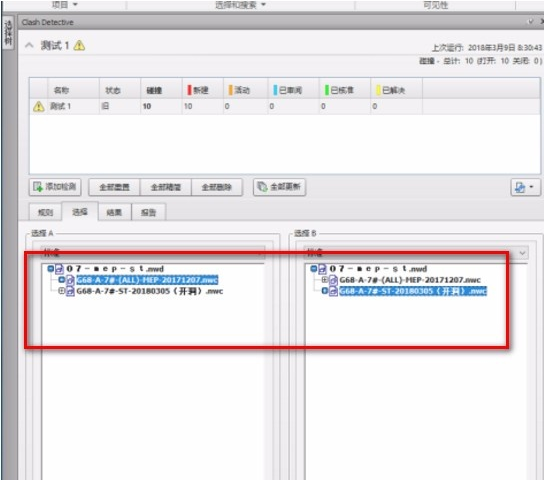This screenshot has width=548, height=480.
Task: Select G68-A-7#-ST-20180305 file in 选择 A
Action: coord(150,291)
